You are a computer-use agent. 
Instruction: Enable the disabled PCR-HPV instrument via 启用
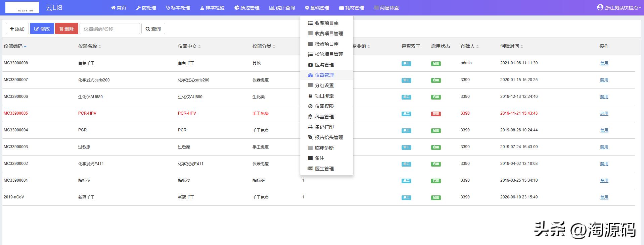[x=604, y=114]
